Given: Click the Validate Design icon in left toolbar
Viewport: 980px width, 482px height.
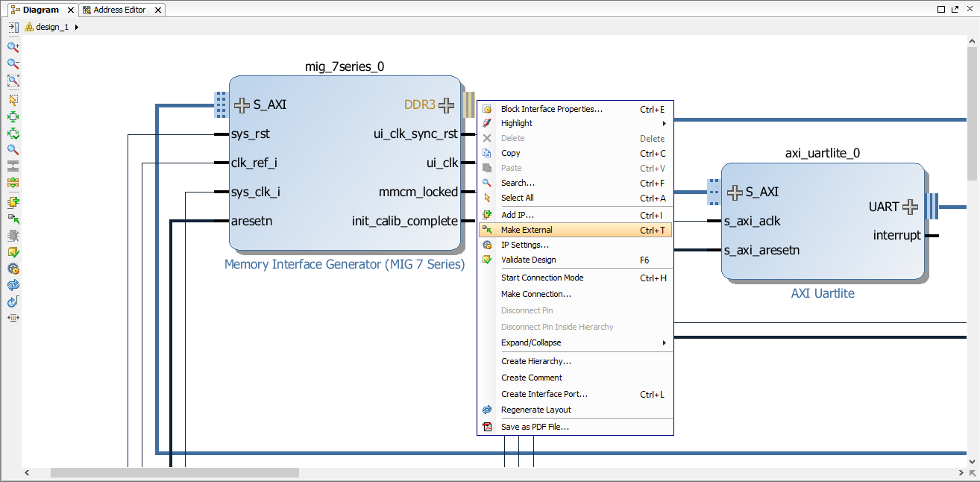Looking at the screenshot, I should coord(13,252).
